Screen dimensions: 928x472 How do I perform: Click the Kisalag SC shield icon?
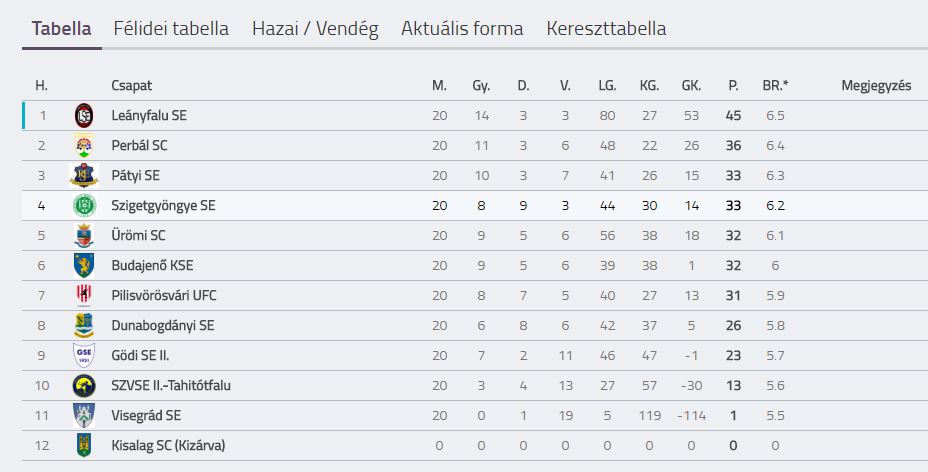[84, 445]
